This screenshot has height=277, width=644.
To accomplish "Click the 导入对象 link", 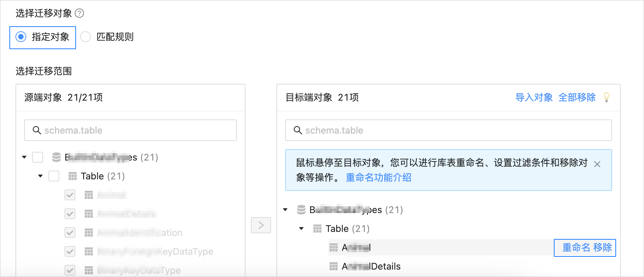I will (534, 97).
